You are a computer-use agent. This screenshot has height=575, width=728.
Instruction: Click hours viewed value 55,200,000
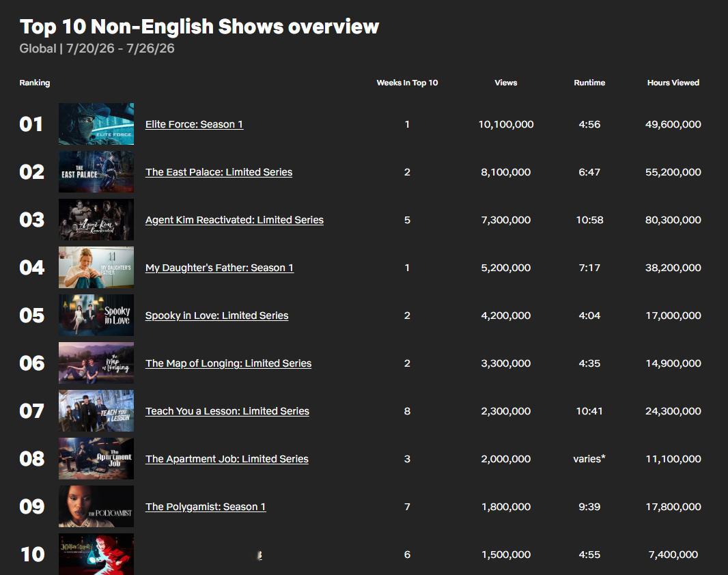click(673, 172)
